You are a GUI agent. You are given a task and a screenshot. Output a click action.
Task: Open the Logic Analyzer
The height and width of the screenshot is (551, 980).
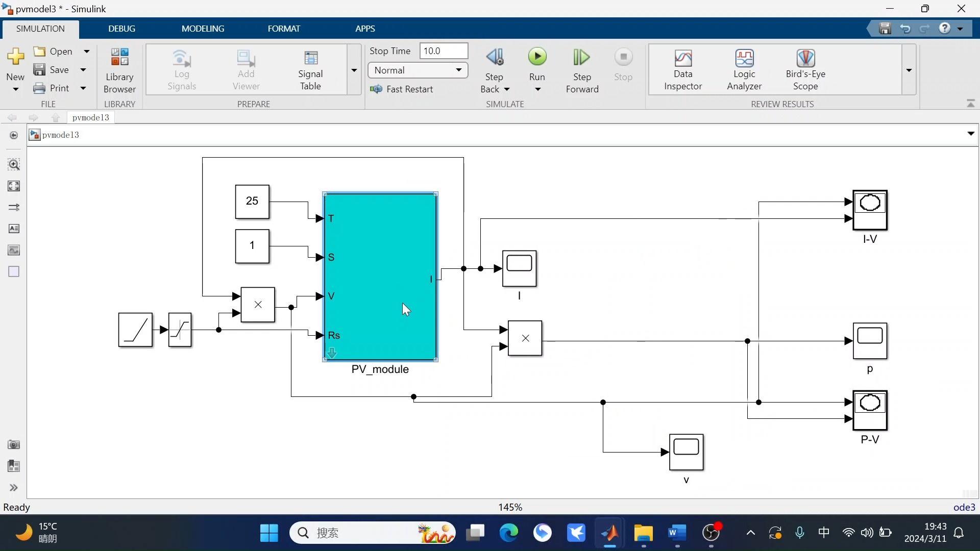(744, 69)
